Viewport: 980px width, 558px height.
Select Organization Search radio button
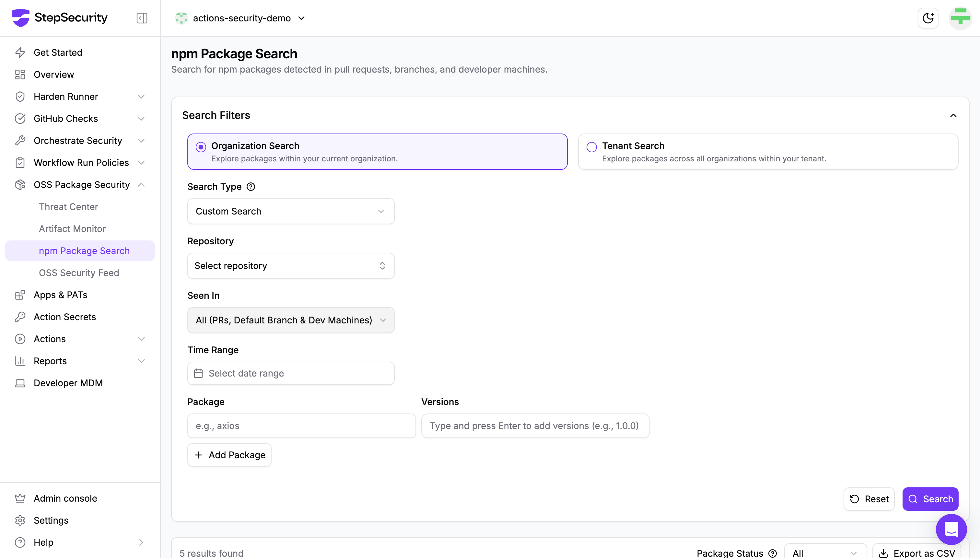click(201, 147)
